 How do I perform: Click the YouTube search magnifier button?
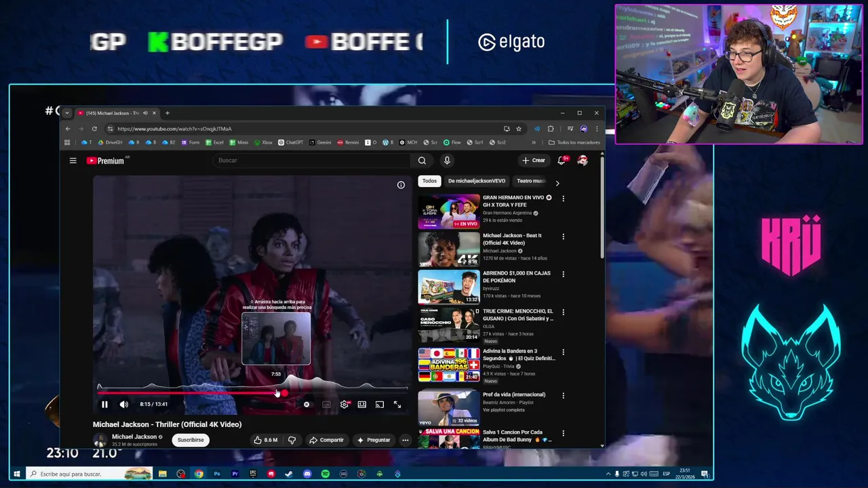click(x=422, y=161)
